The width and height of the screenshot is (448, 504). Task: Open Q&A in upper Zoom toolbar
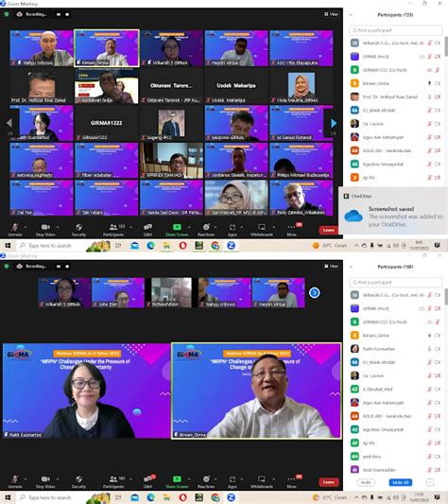pyautogui.click(x=147, y=229)
